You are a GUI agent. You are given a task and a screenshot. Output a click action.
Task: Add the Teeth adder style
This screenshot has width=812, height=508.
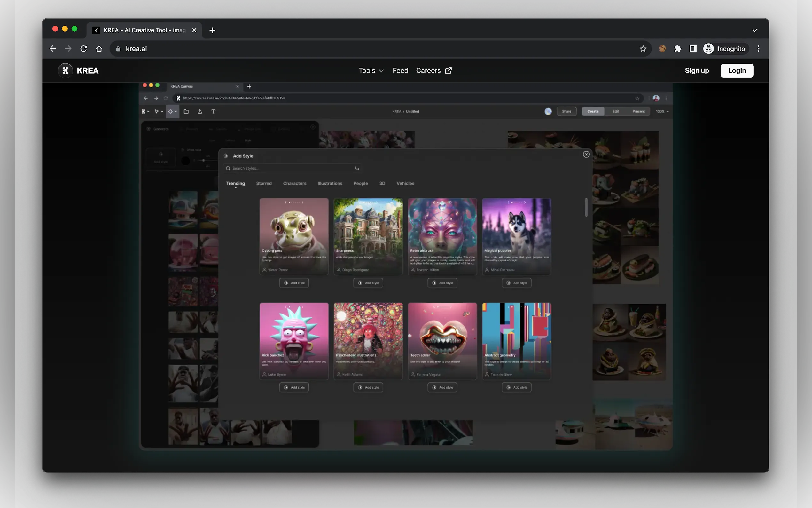442,387
